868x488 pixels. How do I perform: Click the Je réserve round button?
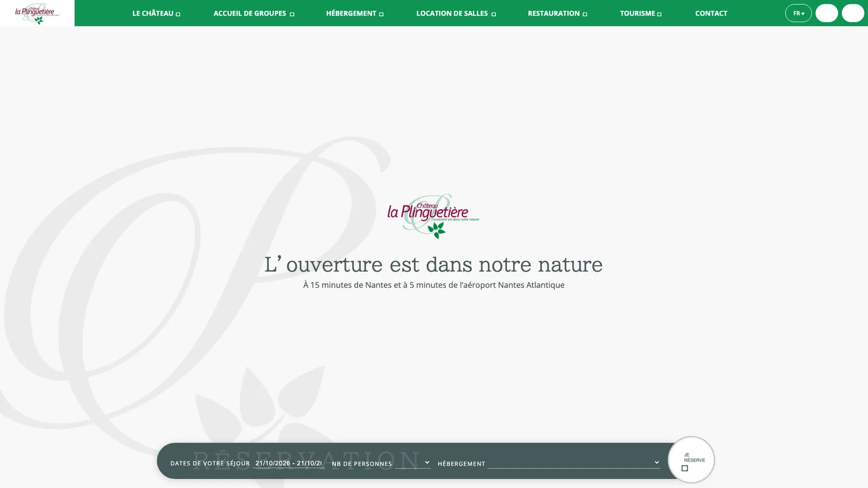pos(691,460)
